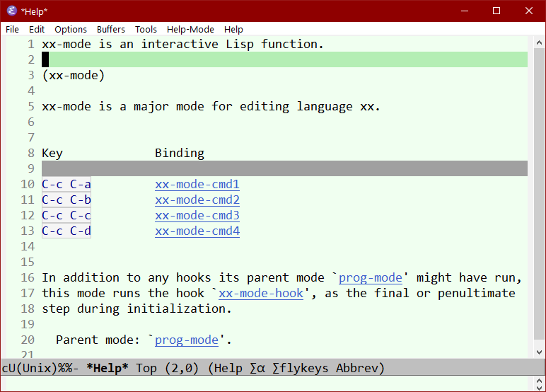Open the Tools menu
Screen dimensions: 546x392
click(x=146, y=29)
